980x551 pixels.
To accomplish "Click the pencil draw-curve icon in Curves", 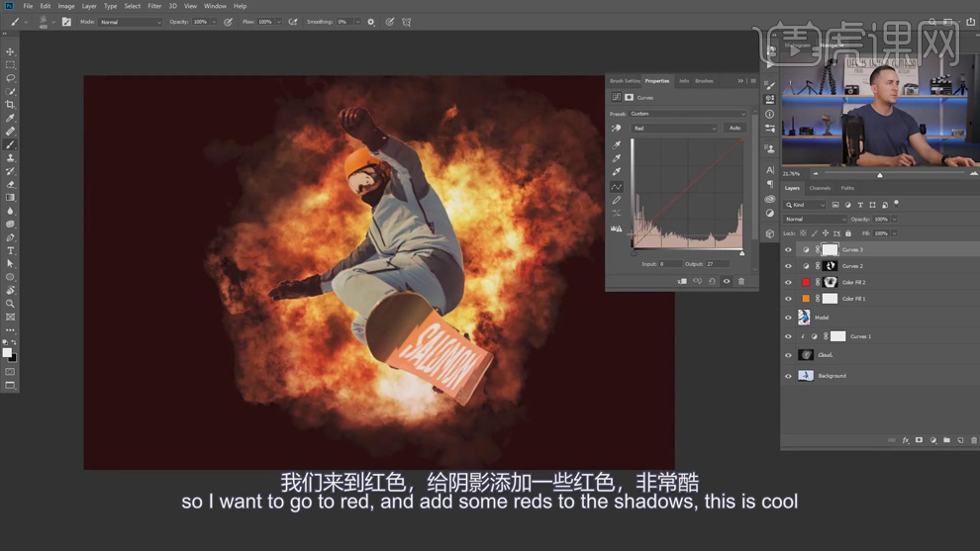I will [617, 200].
